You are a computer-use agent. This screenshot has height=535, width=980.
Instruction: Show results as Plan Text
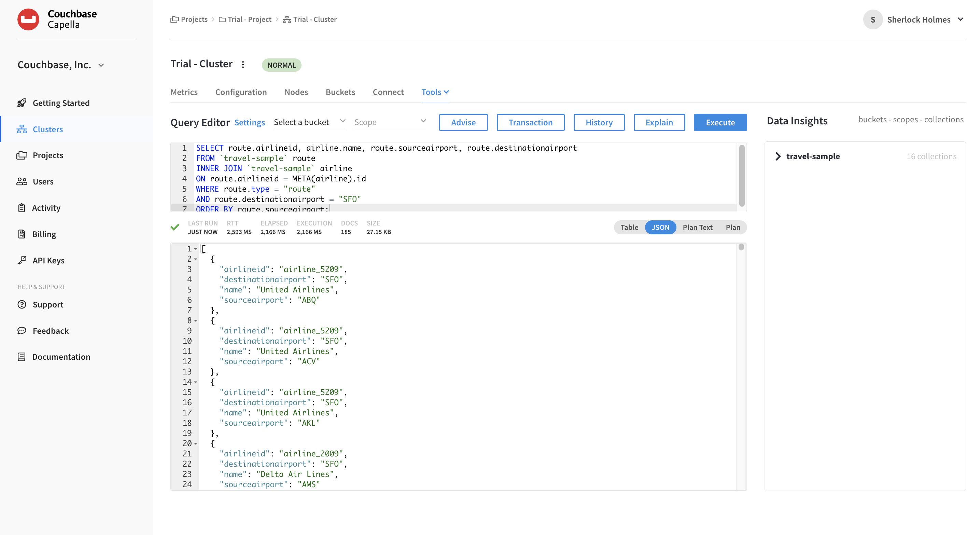coord(698,227)
